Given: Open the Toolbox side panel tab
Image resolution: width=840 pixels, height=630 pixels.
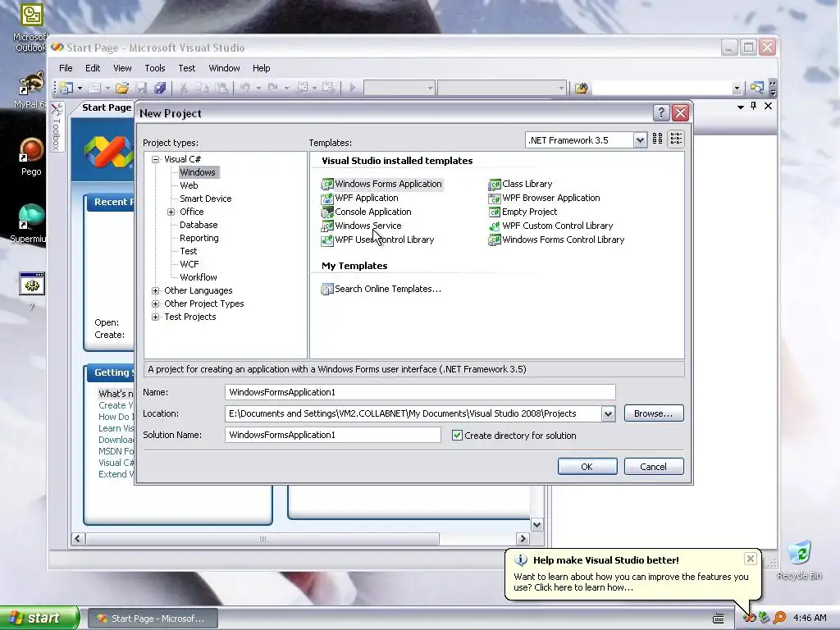Looking at the screenshot, I should tap(57, 127).
